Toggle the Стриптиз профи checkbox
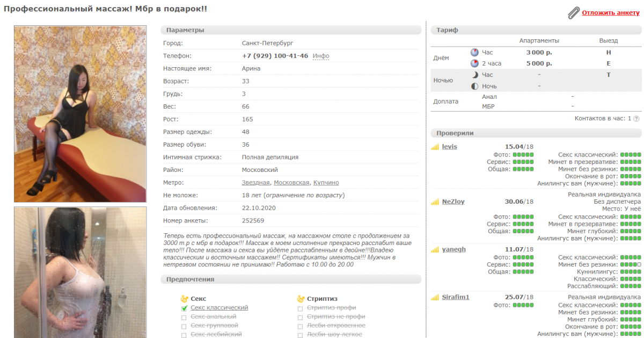 301,308
